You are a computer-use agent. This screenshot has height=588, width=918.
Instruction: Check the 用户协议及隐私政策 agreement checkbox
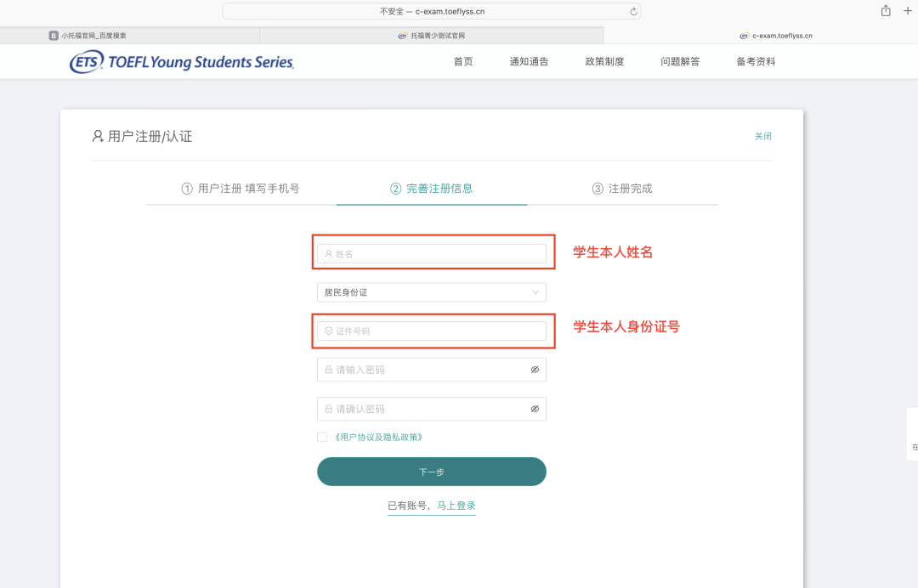(x=322, y=437)
